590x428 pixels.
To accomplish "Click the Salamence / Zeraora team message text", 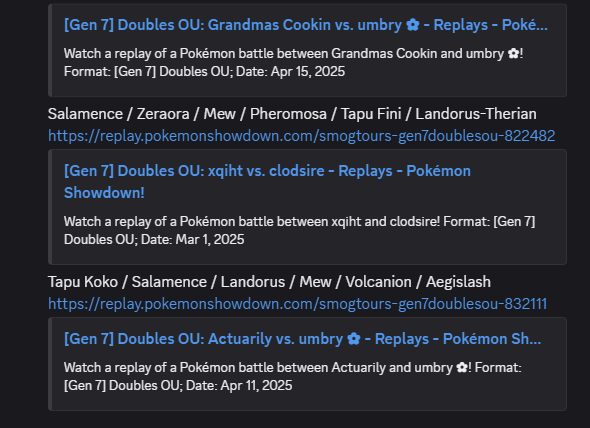I will 292,114.
